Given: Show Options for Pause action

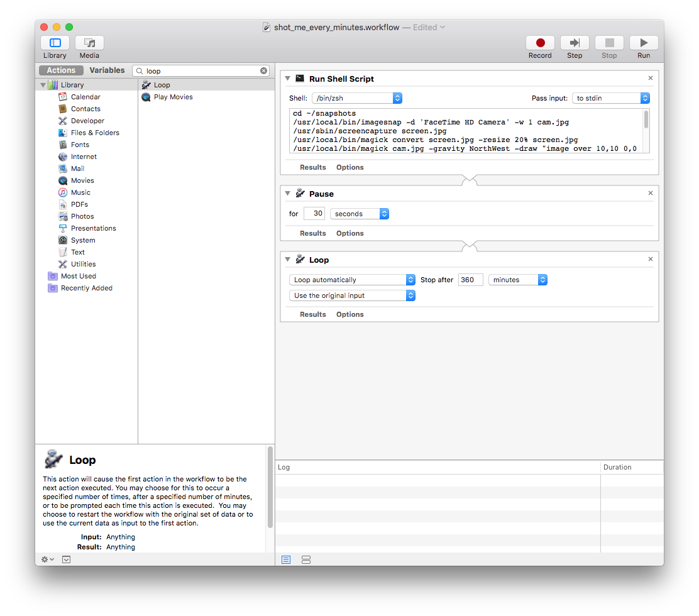Looking at the screenshot, I should [x=350, y=233].
